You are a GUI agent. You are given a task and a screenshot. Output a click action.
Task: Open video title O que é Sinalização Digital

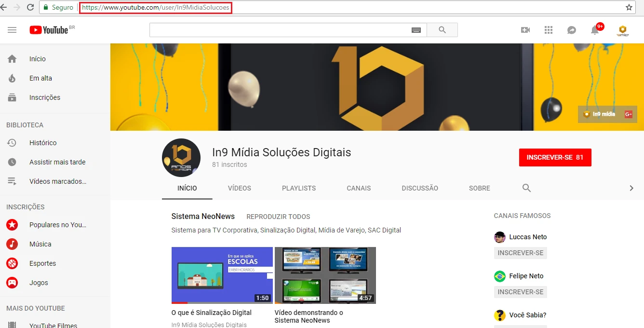212,313
